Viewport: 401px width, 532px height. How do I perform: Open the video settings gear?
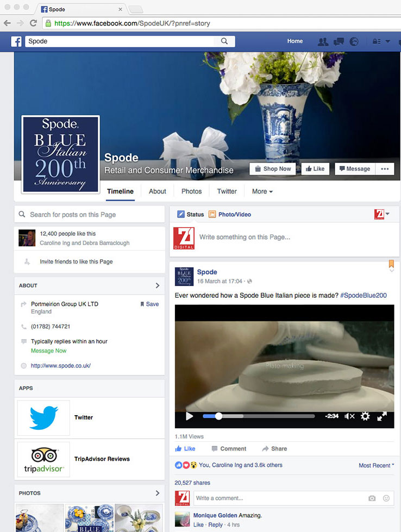click(x=365, y=416)
